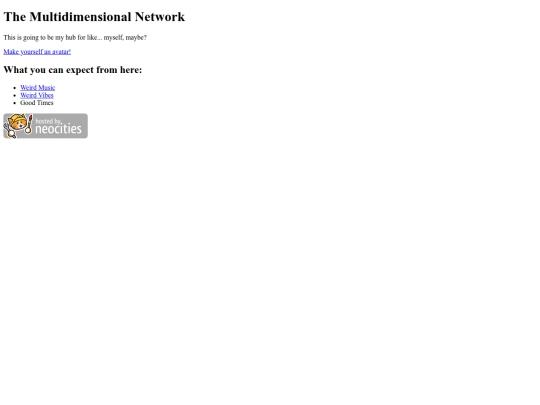
Task: Open the "Make yourself an avatar!" link
Action: pyautogui.click(x=37, y=52)
